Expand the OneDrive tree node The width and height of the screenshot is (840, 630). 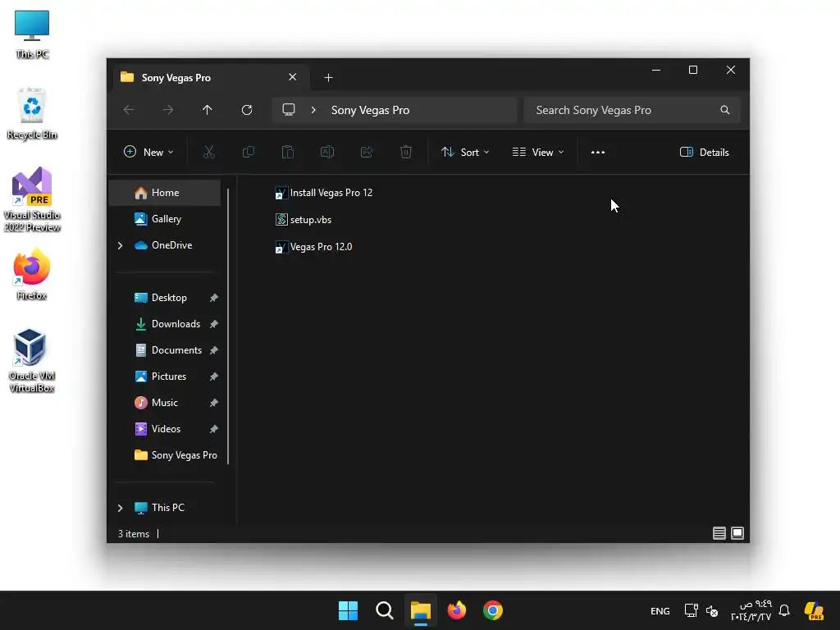point(120,245)
